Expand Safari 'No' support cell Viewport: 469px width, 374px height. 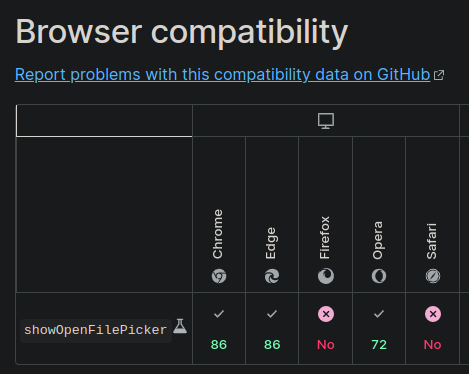tap(433, 329)
